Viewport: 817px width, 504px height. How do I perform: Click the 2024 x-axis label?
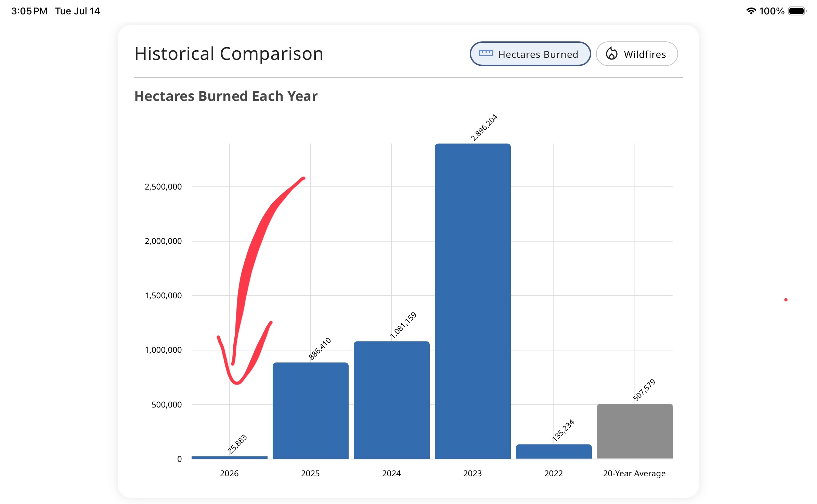(391, 473)
